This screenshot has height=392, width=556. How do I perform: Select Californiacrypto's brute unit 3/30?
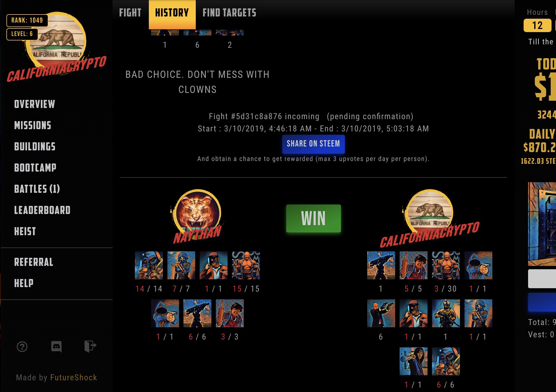[446, 265]
